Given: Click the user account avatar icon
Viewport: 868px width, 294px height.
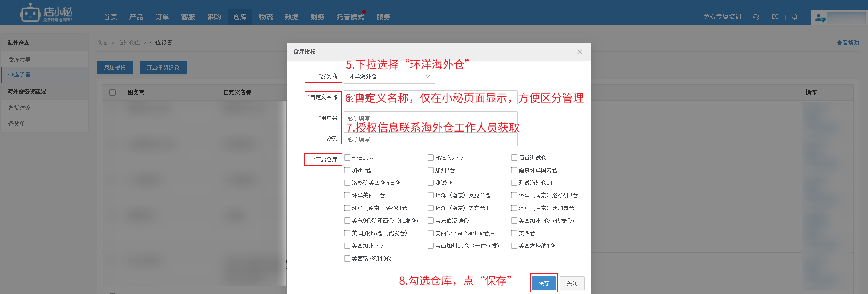Looking at the screenshot, I should [x=820, y=17].
